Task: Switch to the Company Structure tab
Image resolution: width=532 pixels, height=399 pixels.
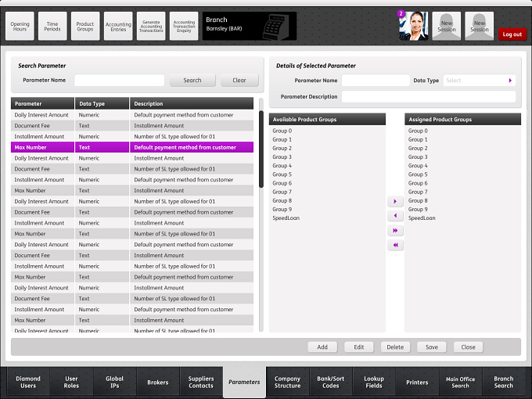Action: 287,382
